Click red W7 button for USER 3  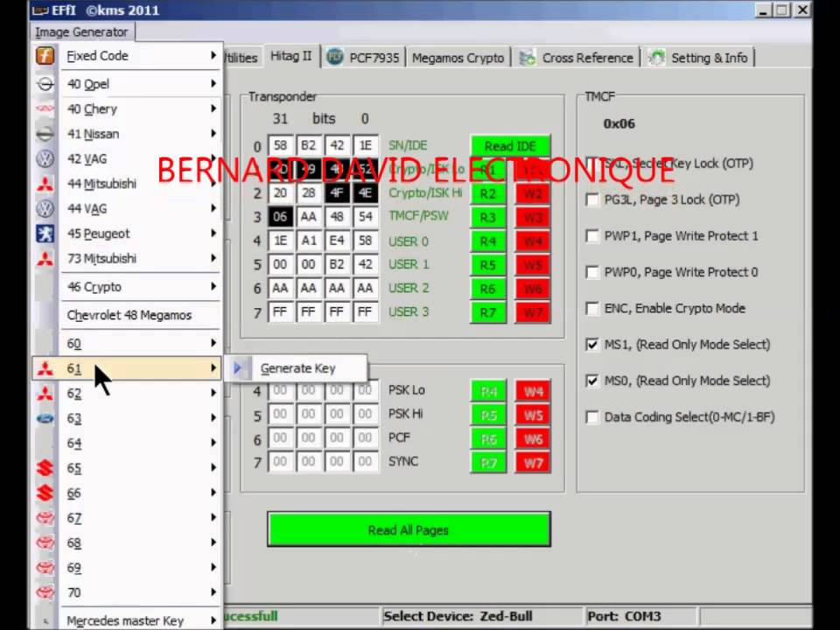click(533, 313)
